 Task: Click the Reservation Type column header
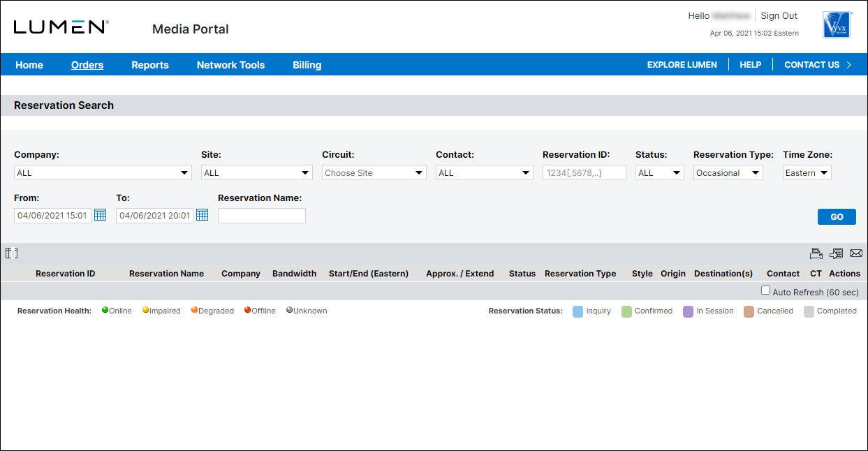[x=580, y=274]
